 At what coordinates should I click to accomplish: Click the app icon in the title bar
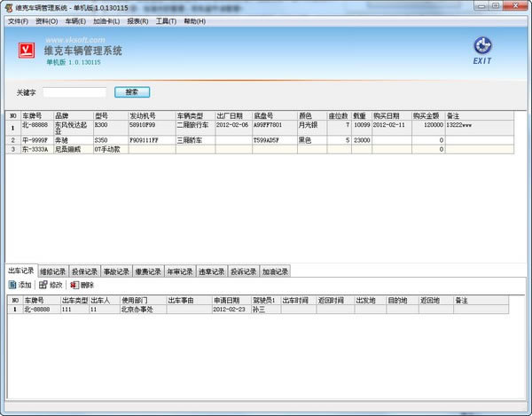click(x=9, y=7)
